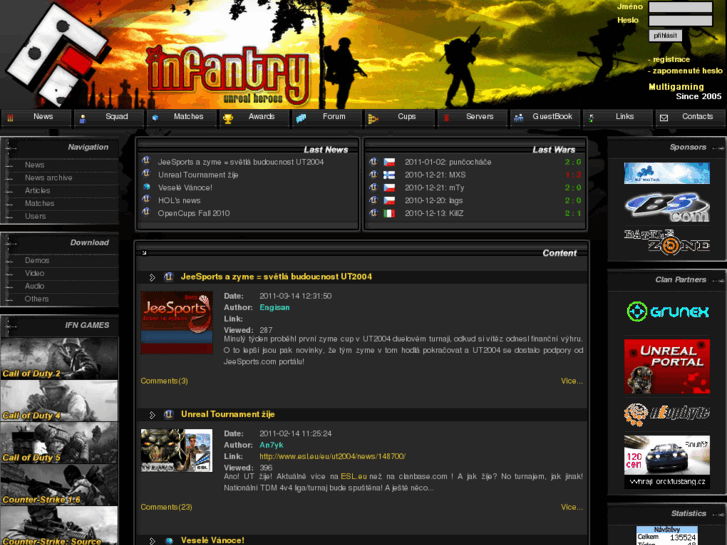This screenshot has height=545, width=727.
Task: Open Comments(3) on JeeSports article
Action: coord(164,381)
